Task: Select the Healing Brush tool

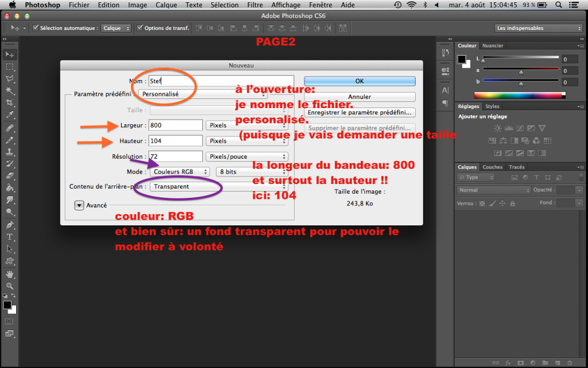Action: (x=9, y=128)
